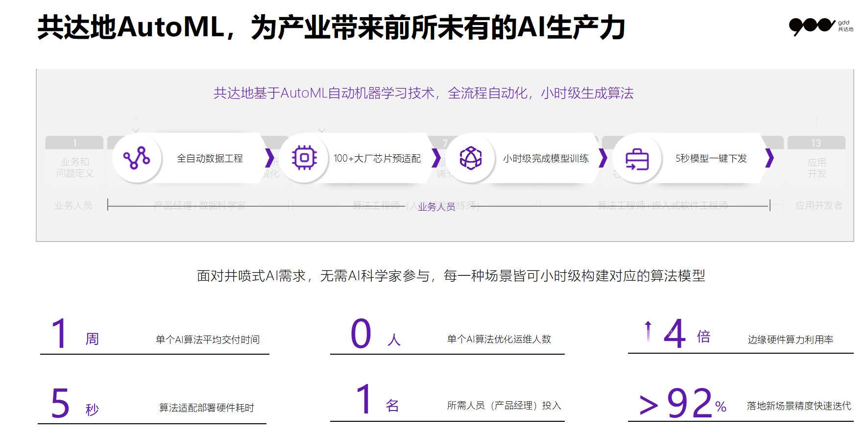
Task: Click 边缘硬件算力利用率 label
Action: [x=791, y=339]
